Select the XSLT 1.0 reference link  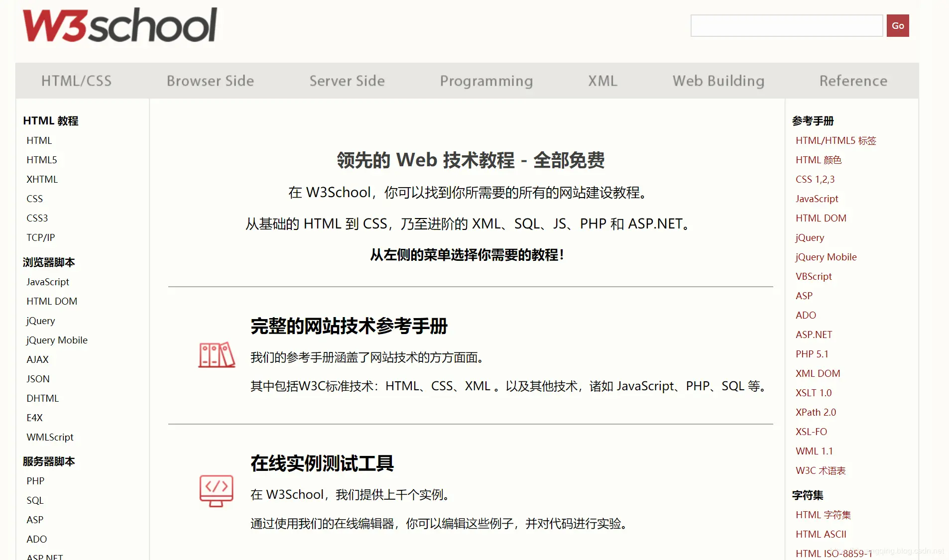[814, 393]
